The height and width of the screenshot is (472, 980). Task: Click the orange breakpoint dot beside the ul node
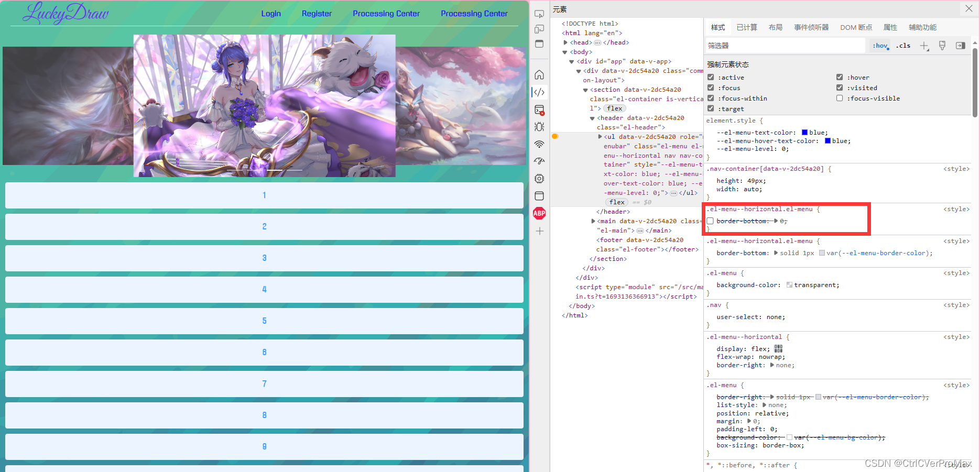pyautogui.click(x=555, y=136)
